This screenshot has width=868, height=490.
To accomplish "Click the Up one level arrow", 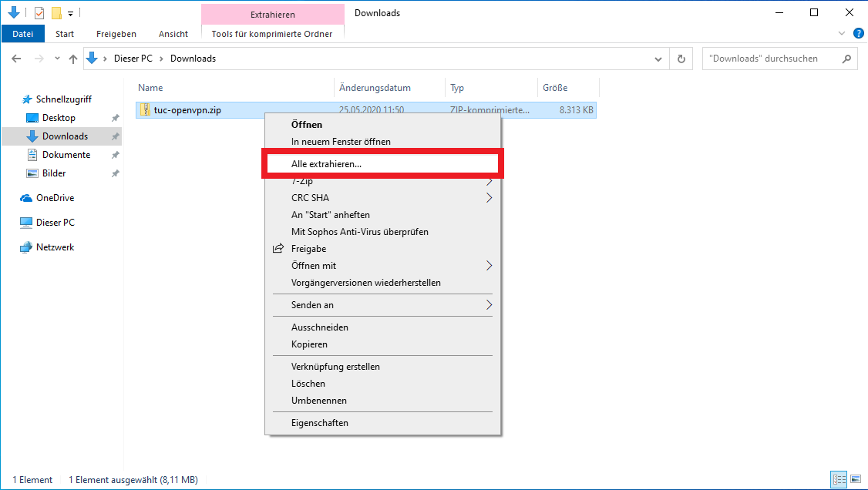I will [73, 59].
